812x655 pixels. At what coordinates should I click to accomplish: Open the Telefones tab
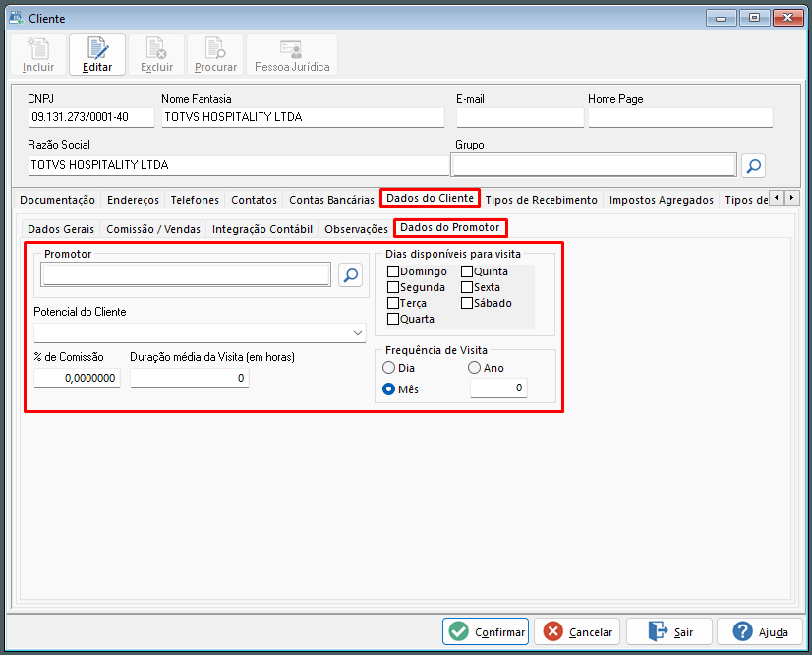(x=195, y=200)
